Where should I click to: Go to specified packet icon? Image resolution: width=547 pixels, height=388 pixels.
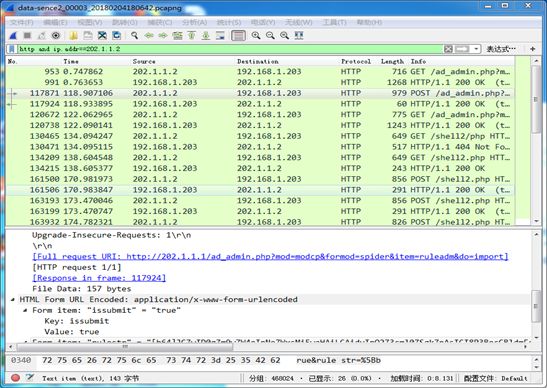177,36
